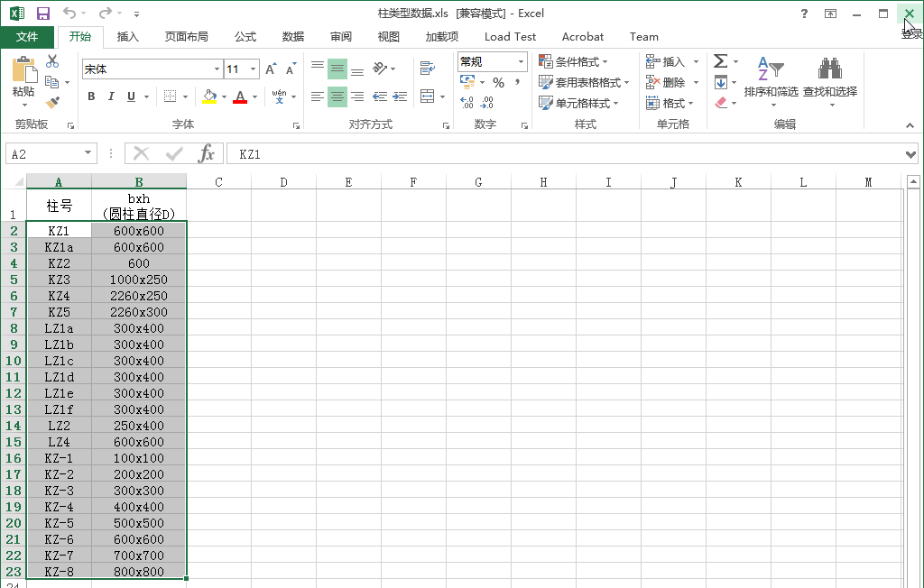Click the percent style icon
924x588 pixels.
[498, 82]
